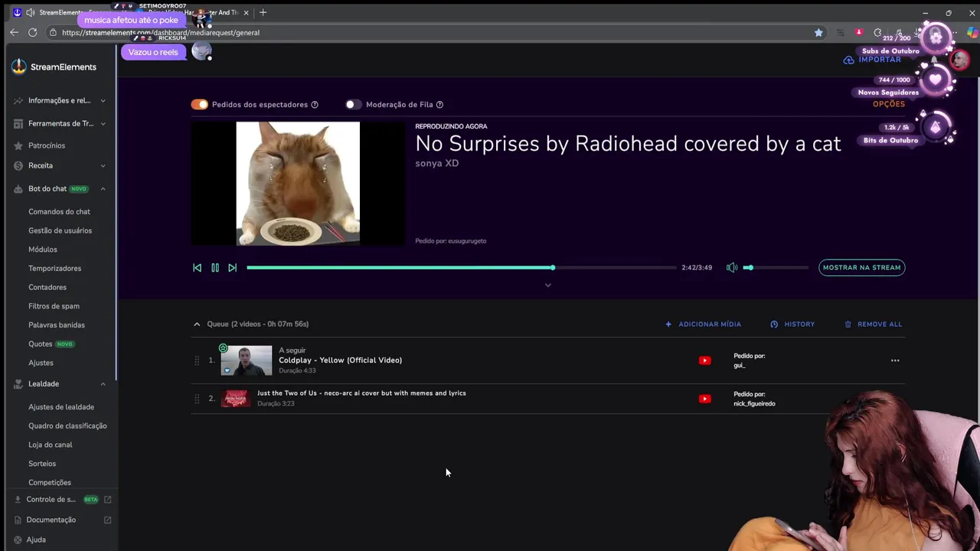Open Sorteios page
Viewport: 980px width, 551px height.
pyautogui.click(x=42, y=464)
